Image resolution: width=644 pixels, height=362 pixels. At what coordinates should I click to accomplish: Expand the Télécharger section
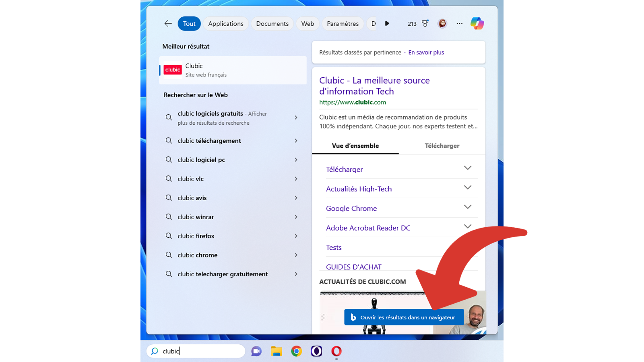(468, 168)
